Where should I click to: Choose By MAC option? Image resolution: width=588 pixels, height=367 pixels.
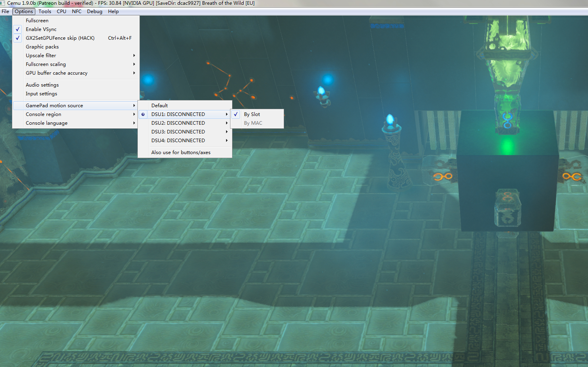point(257,123)
